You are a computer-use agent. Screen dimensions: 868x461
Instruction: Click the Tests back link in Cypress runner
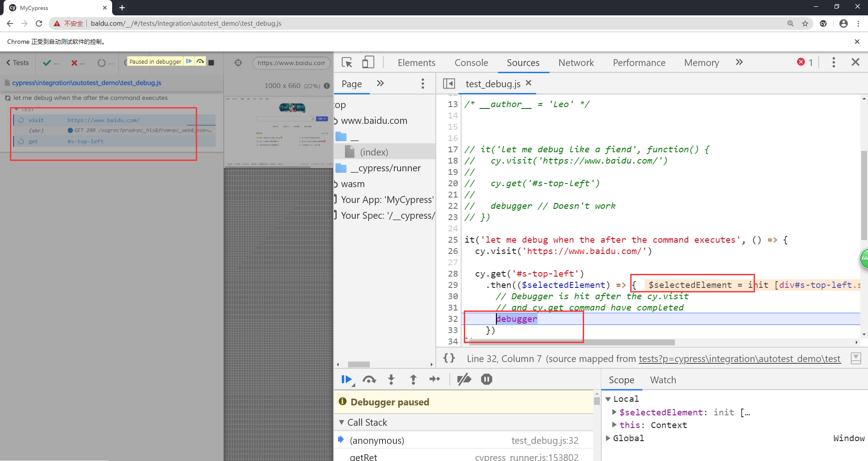coord(17,62)
